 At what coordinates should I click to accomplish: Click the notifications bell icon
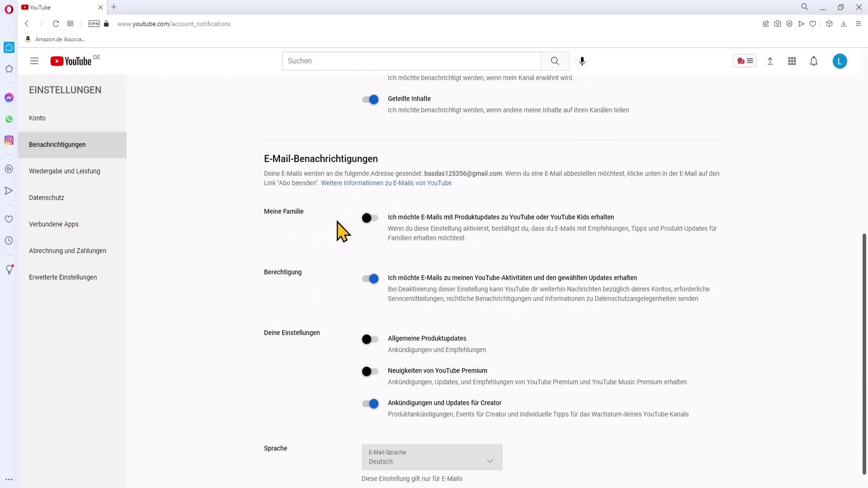point(814,61)
